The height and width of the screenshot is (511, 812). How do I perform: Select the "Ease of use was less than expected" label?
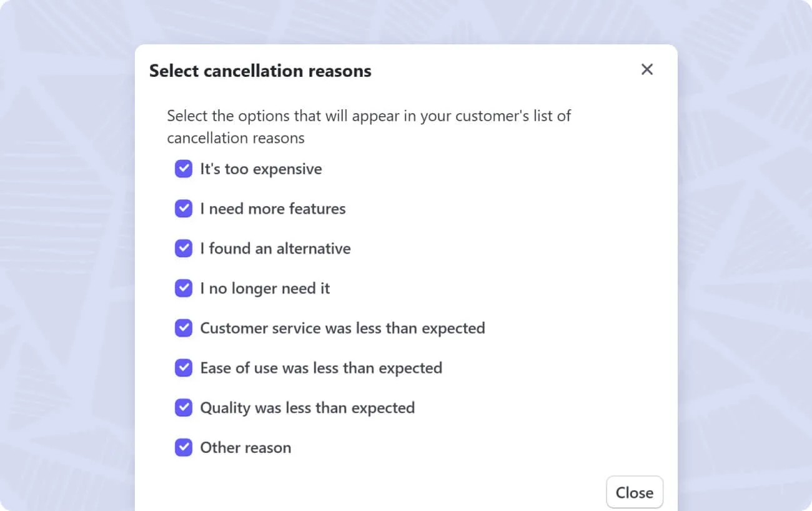tap(321, 368)
